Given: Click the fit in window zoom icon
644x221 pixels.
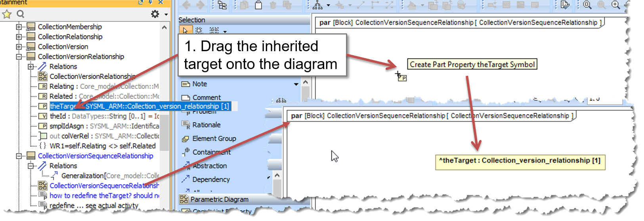Looking at the screenshot, I should pos(587,5).
